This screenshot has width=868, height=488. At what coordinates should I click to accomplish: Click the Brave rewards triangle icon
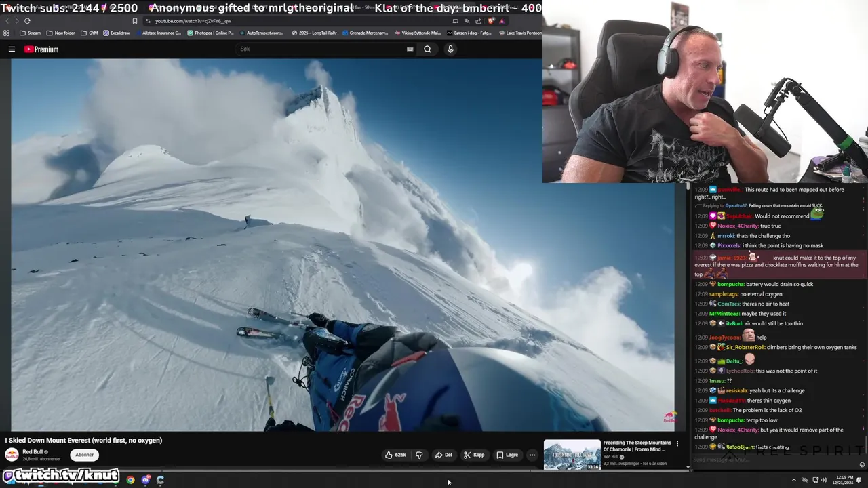(502, 21)
